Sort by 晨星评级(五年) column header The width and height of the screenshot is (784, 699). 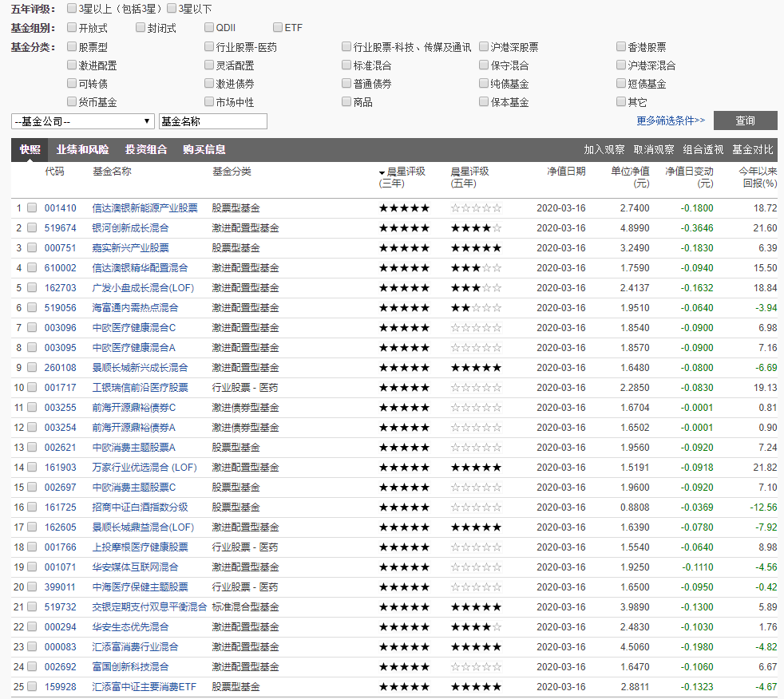[x=469, y=177]
